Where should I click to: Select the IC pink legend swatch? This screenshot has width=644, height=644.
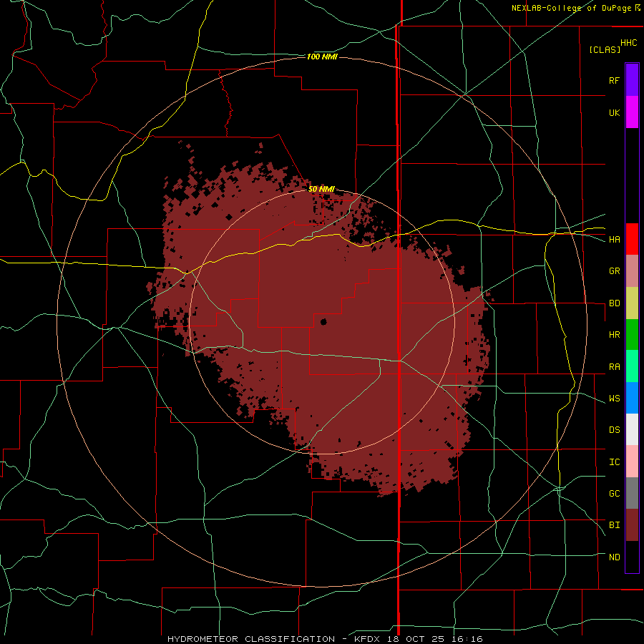click(x=632, y=462)
